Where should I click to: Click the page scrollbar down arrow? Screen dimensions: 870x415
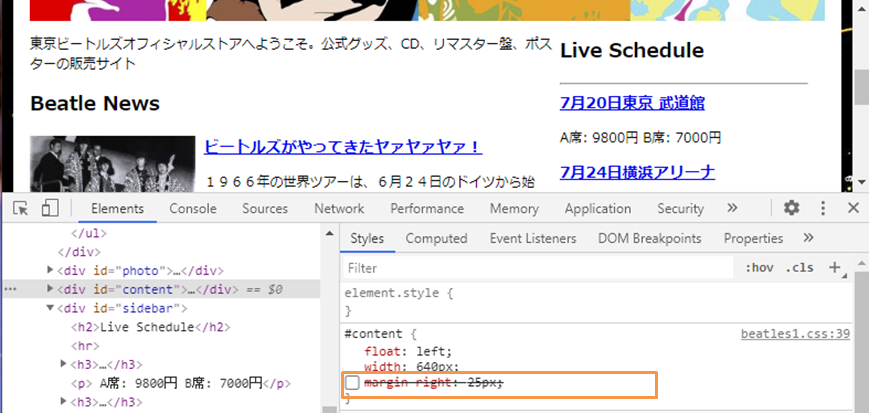point(861,182)
